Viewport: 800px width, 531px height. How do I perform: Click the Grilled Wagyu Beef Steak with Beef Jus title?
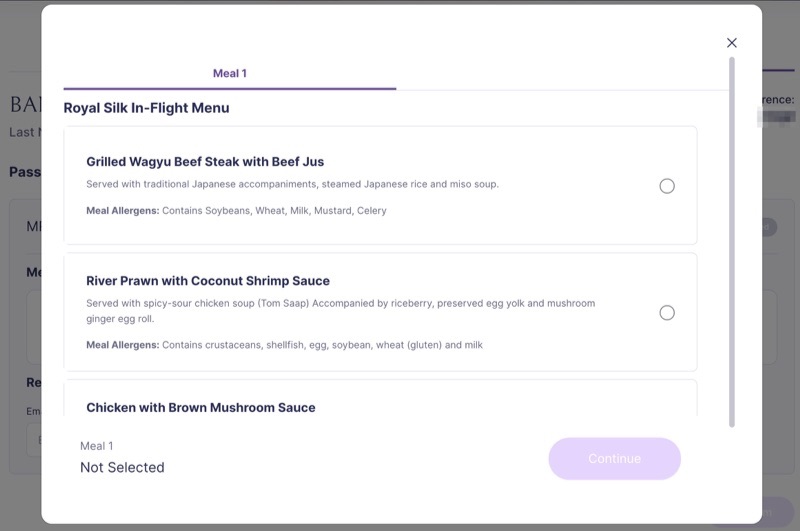point(205,162)
